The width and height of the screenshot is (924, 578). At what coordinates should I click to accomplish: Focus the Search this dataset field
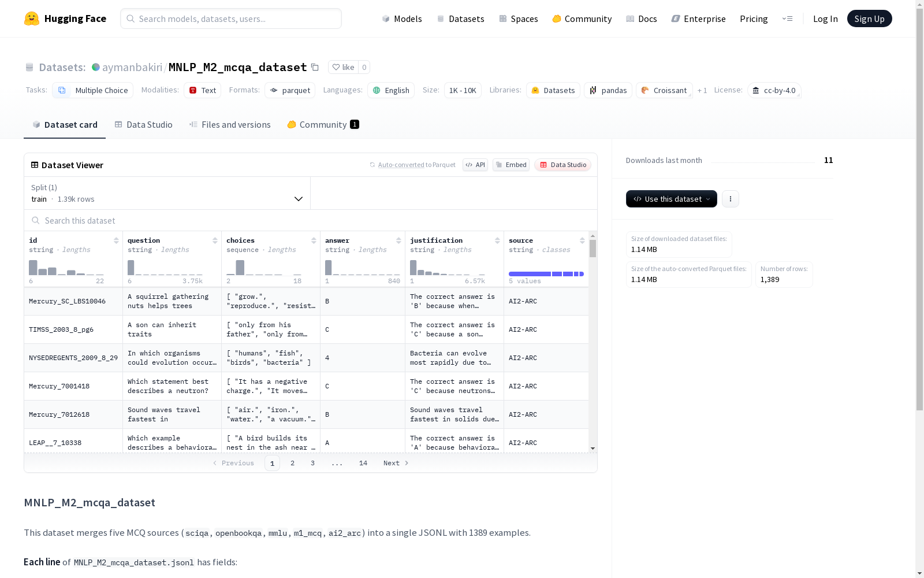tap(311, 220)
